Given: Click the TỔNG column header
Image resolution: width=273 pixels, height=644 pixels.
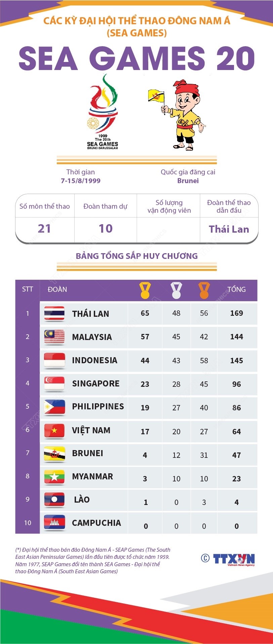Looking at the screenshot, I should [x=236, y=290].
